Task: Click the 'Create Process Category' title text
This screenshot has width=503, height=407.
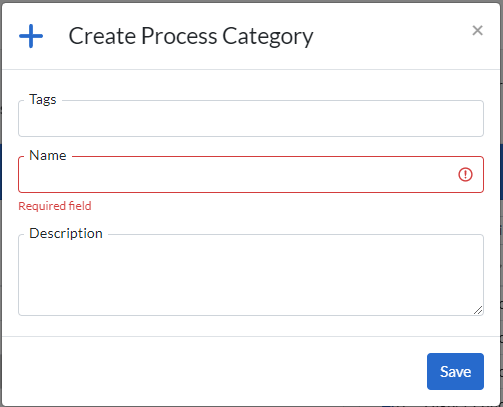Action: [191, 36]
